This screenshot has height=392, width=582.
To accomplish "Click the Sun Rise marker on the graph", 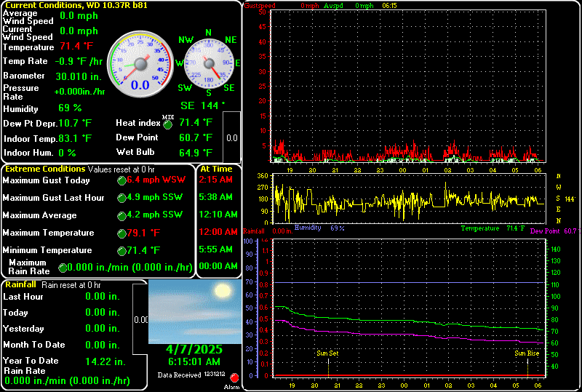I will (527, 353).
